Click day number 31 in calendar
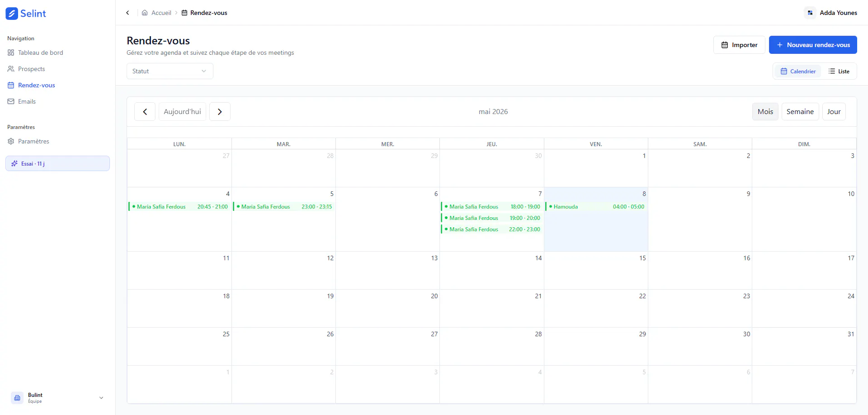Image resolution: width=868 pixels, height=415 pixels. pos(851,334)
